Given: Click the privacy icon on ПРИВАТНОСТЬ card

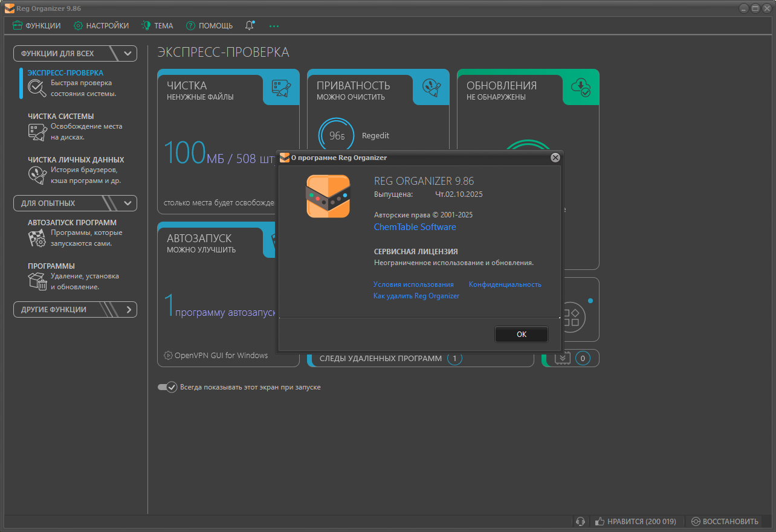Looking at the screenshot, I should [x=431, y=89].
